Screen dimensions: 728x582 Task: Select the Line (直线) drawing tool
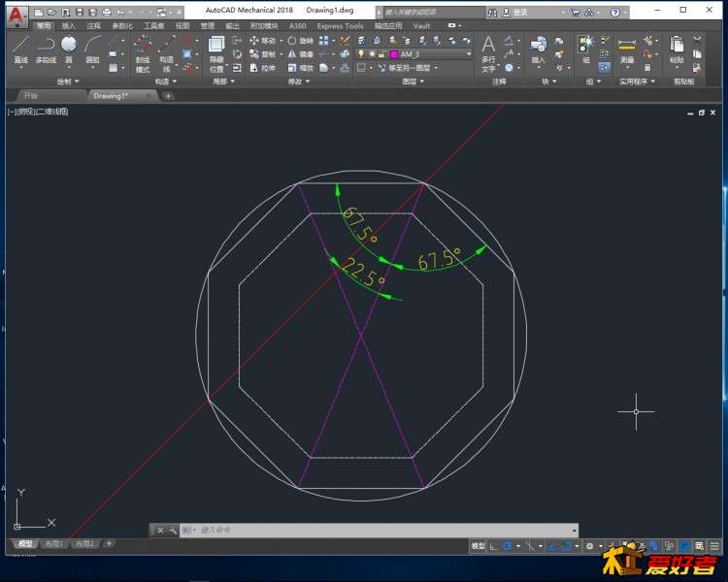coord(21,50)
